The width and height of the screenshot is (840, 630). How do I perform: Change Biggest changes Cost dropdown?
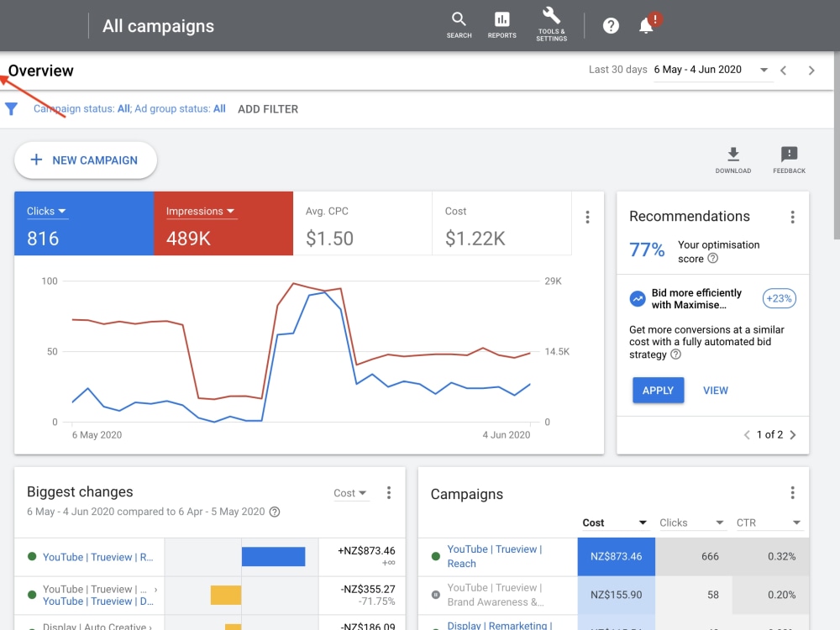350,493
